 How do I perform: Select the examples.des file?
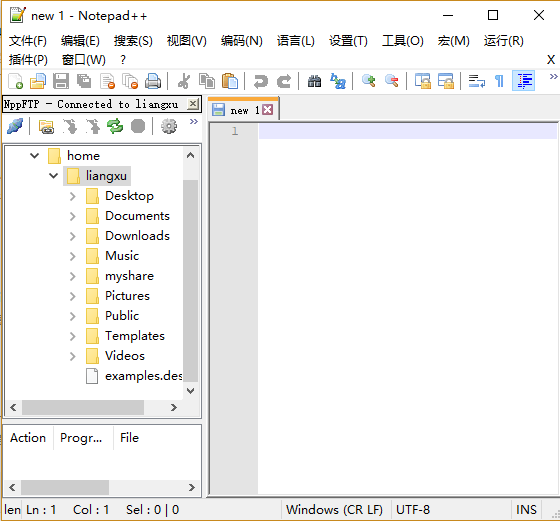click(x=144, y=376)
